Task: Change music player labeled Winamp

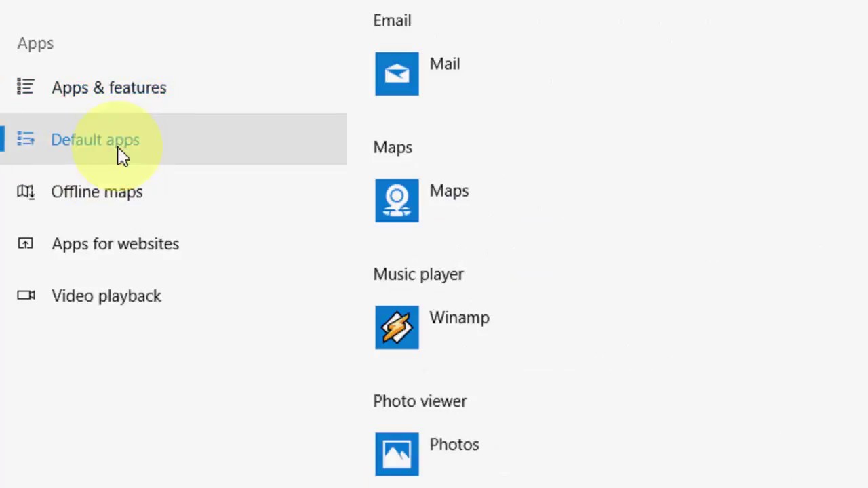Action: click(x=459, y=318)
